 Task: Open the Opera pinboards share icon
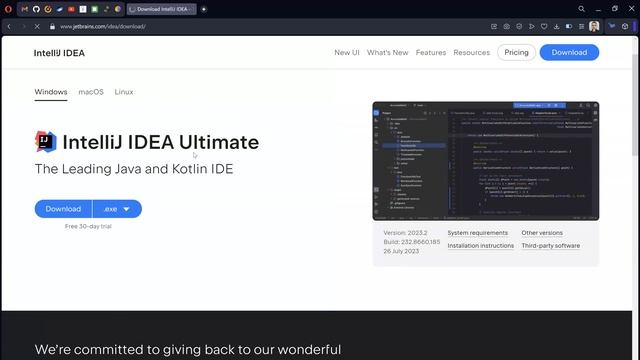[x=494, y=27]
